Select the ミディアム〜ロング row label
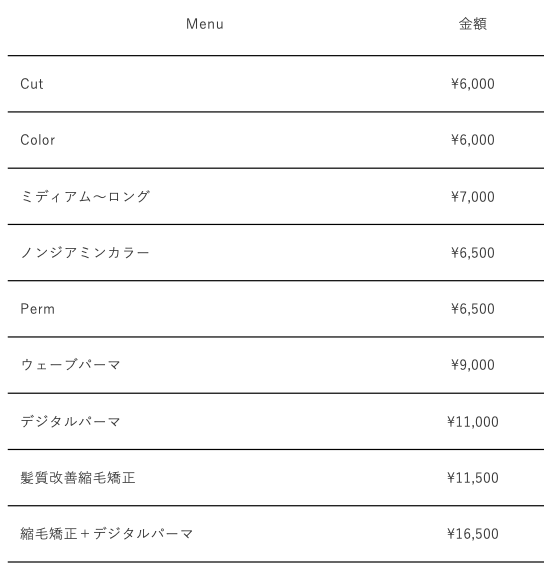The image size is (554, 570). click(85, 197)
